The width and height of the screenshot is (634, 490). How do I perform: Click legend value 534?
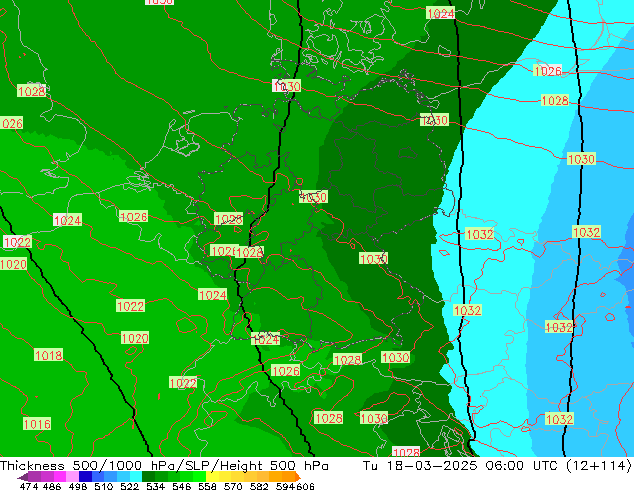(x=155, y=486)
